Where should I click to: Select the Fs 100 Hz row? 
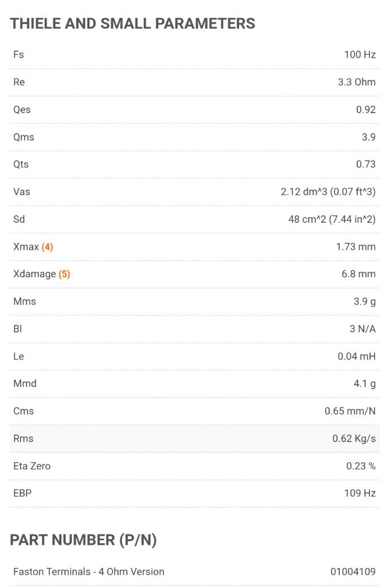194,55
